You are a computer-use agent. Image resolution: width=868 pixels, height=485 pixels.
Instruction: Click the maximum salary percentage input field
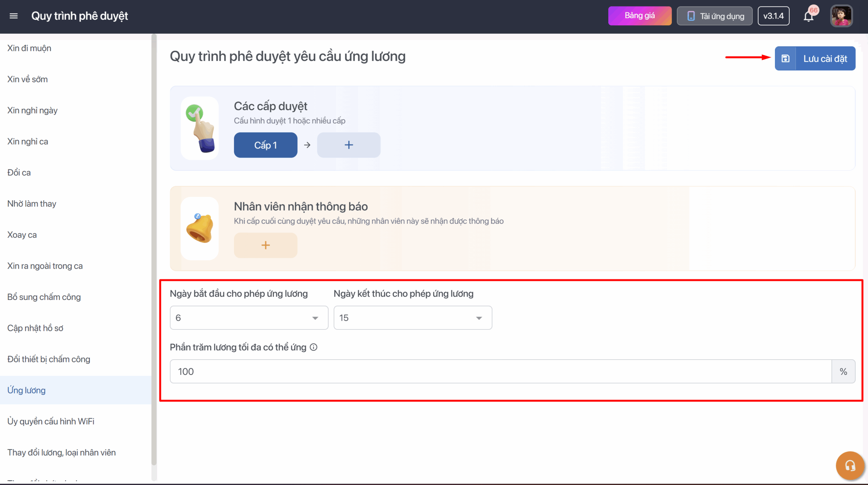point(500,371)
